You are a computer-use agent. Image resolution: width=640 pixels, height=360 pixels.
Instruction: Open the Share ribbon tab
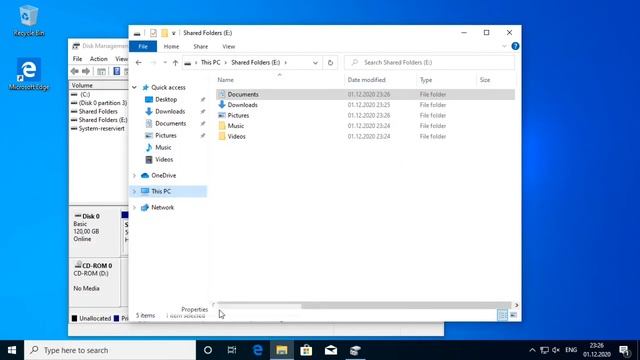tap(200, 47)
